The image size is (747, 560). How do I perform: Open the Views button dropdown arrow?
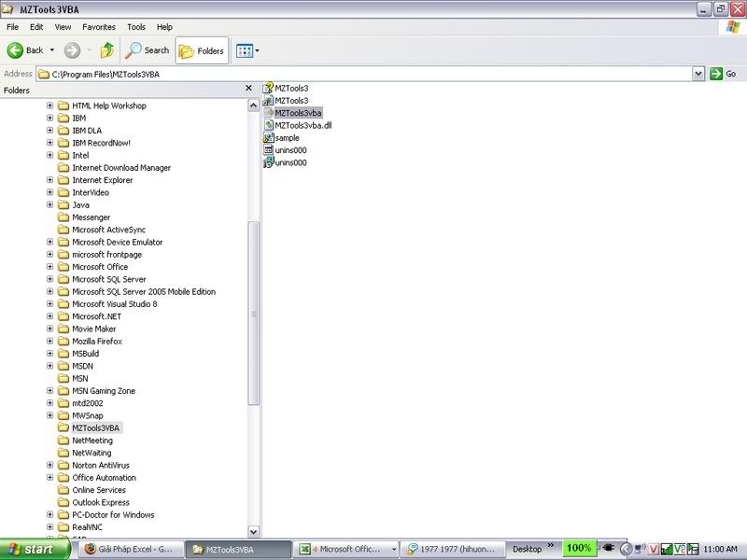(x=258, y=50)
